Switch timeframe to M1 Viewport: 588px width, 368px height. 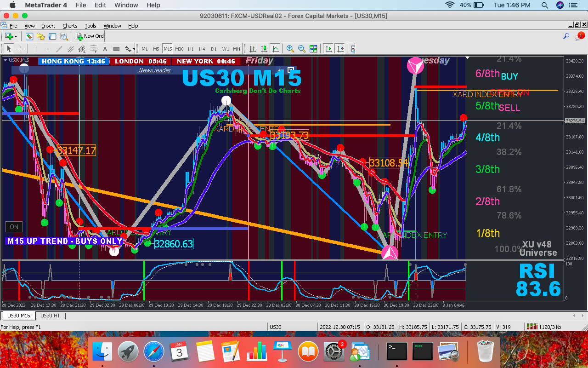[145, 49]
